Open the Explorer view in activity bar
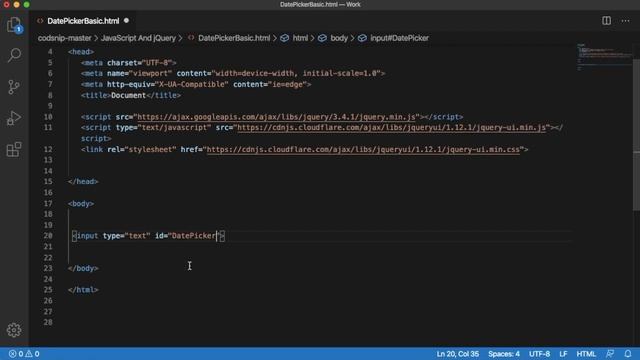 pos(14,24)
